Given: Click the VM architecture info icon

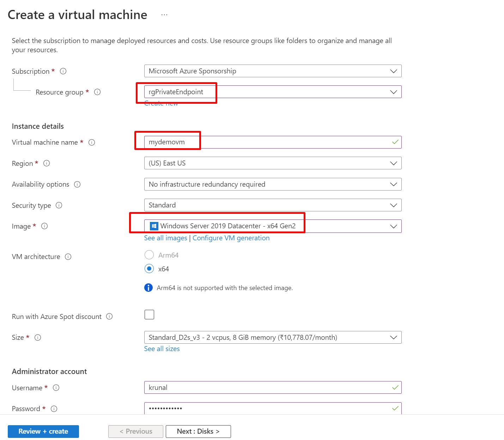Looking at the screenshot, I should 68,257.
